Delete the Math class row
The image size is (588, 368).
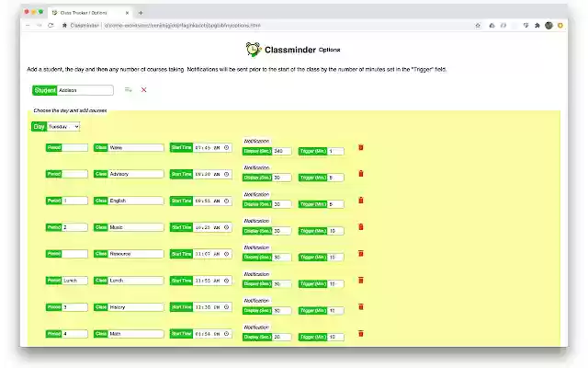(361, 333)
